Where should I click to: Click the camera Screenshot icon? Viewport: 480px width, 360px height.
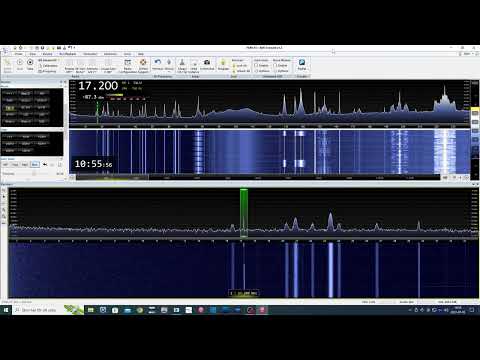(207, 62)
